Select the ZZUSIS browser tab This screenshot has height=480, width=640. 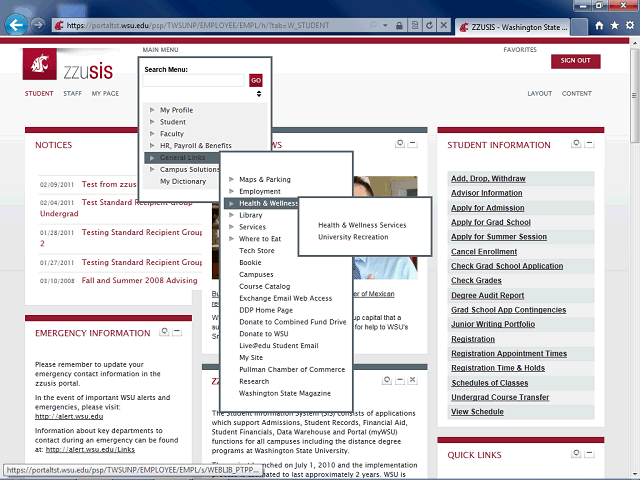[x=512, y=27]
